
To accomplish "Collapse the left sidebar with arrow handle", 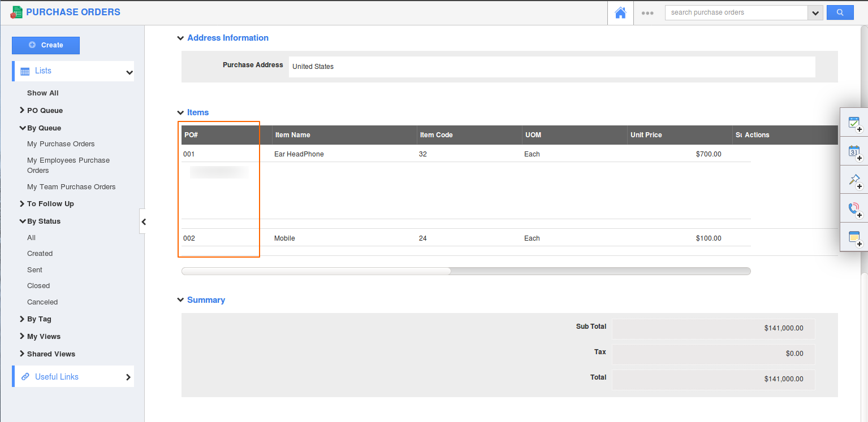I will [144, 221].
